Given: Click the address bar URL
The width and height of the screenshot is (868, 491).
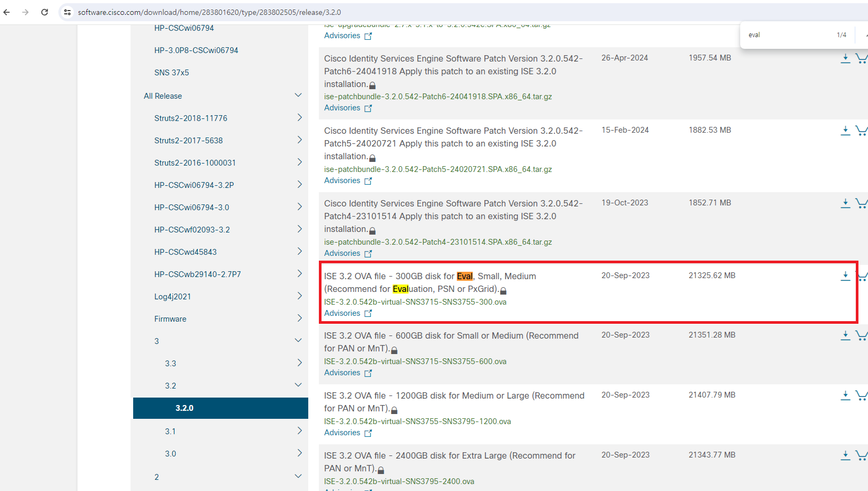Looking at the screenshot, I should click(x=209, y=12).
